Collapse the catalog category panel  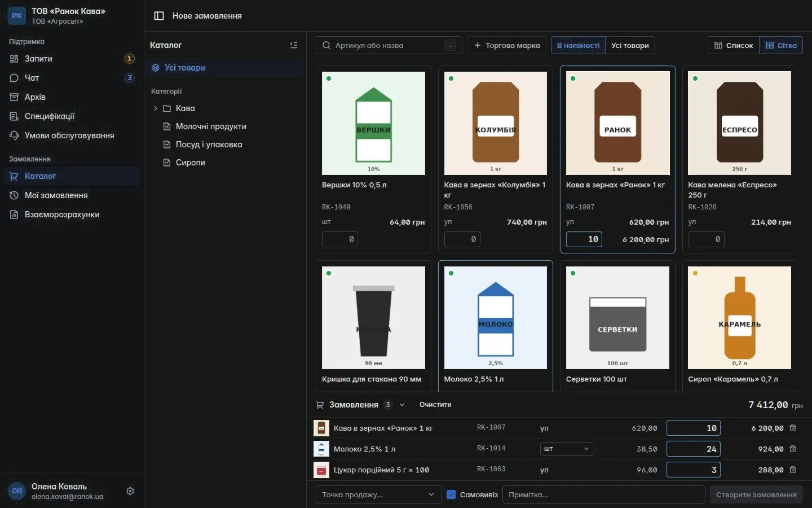[x=294, y=45]
